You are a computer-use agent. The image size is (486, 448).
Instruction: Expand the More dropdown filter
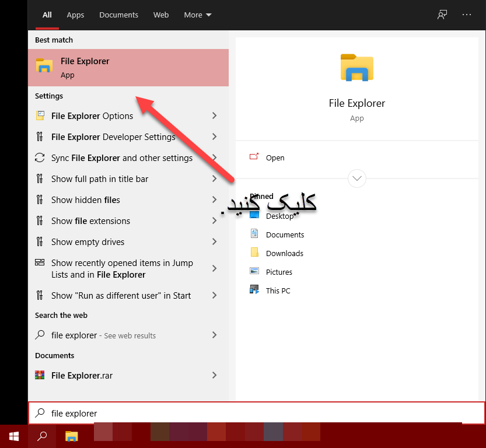pyautogui.click(x=198, y=15)
